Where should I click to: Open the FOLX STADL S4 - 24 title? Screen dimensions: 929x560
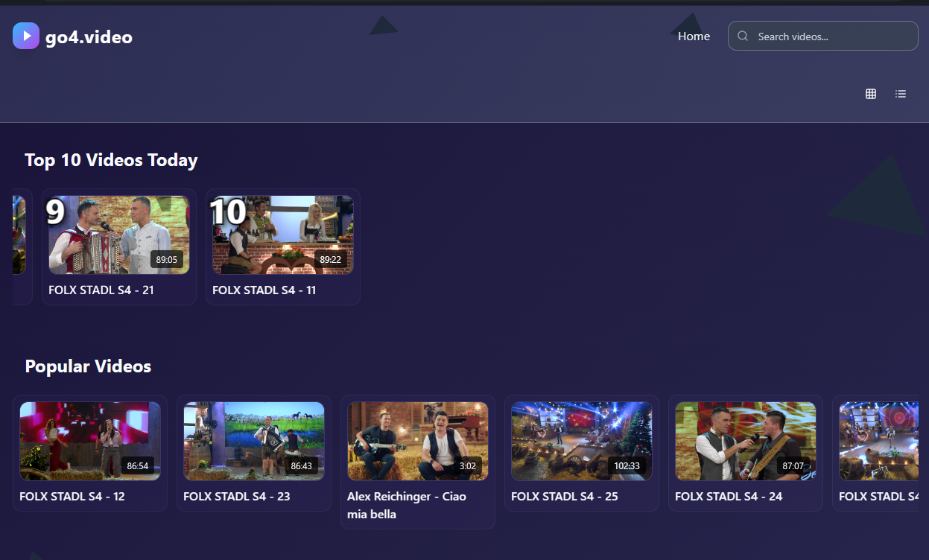point(729,496)
